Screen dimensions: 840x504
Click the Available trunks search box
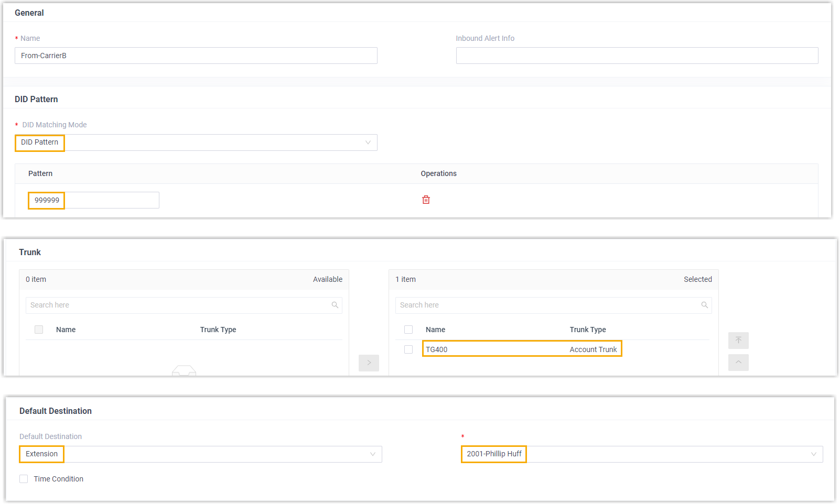click(178, 305)
